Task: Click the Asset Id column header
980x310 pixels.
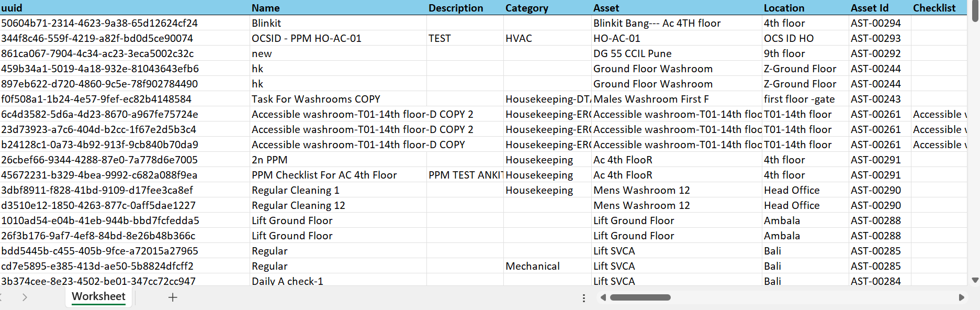Action: tap(870, 8)
